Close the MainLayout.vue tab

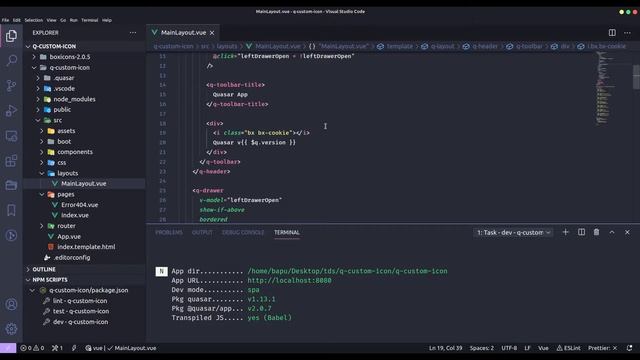tap(212, 33)
